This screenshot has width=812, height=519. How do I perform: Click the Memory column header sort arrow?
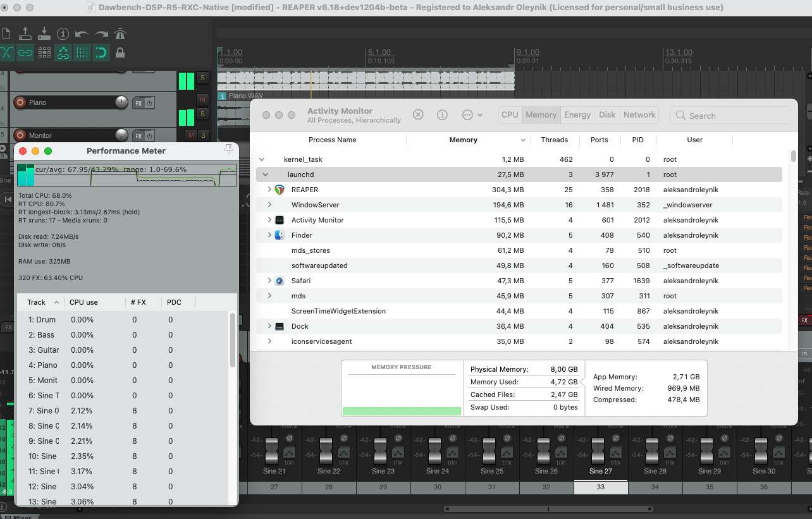click(523, 140)
